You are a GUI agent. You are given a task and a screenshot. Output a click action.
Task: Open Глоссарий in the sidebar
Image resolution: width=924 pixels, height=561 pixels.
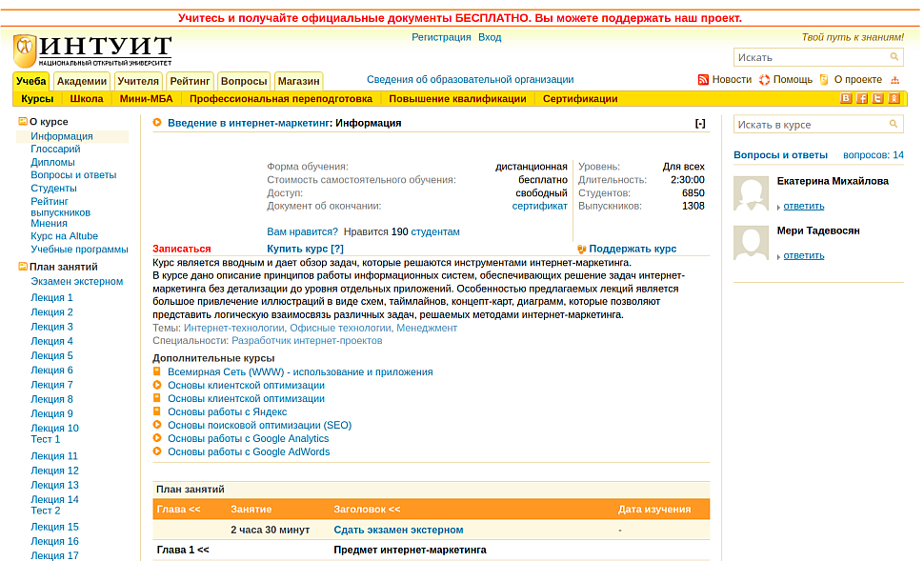55,150
